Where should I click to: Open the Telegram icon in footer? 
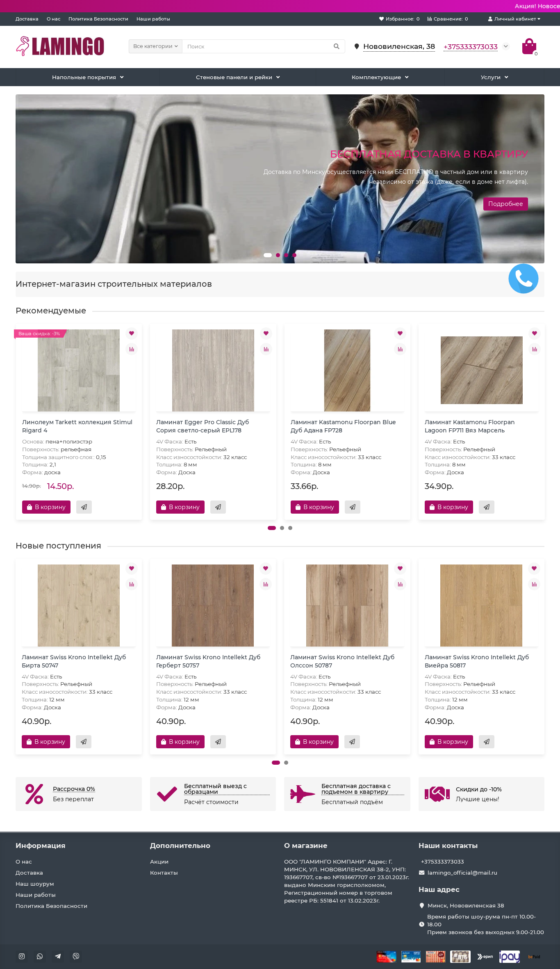[58, 956]
